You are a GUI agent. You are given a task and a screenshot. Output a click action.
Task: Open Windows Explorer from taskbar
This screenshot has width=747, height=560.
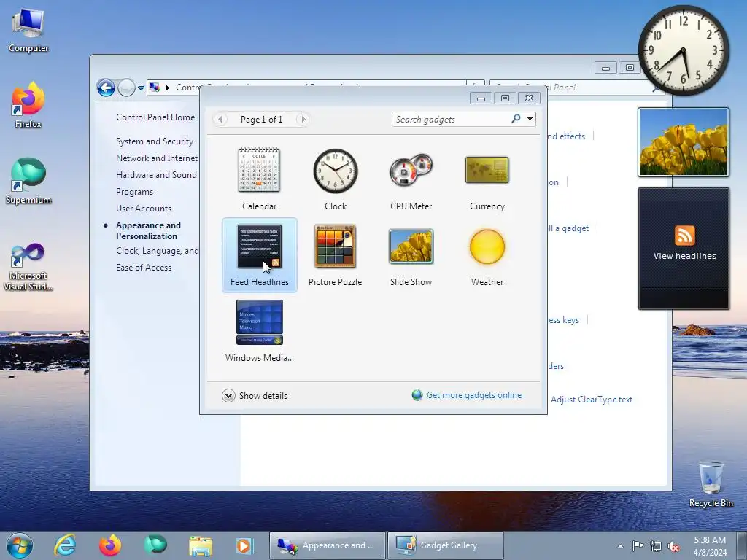pos(201,545)
